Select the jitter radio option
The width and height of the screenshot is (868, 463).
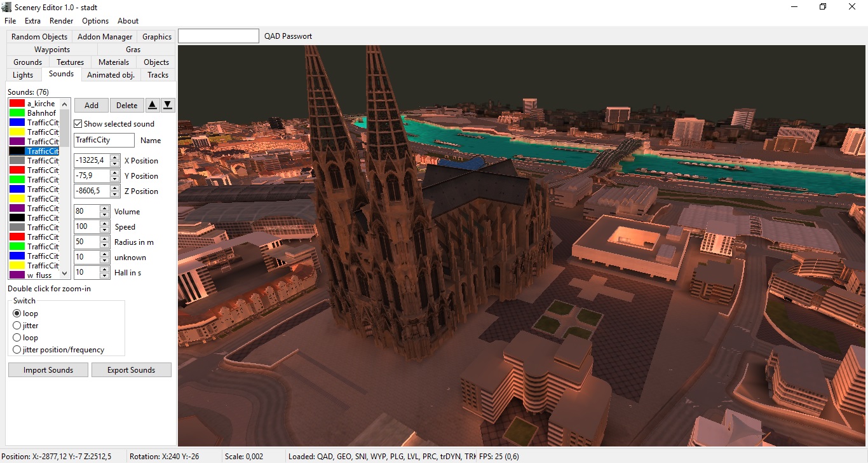tap(17, 326)
